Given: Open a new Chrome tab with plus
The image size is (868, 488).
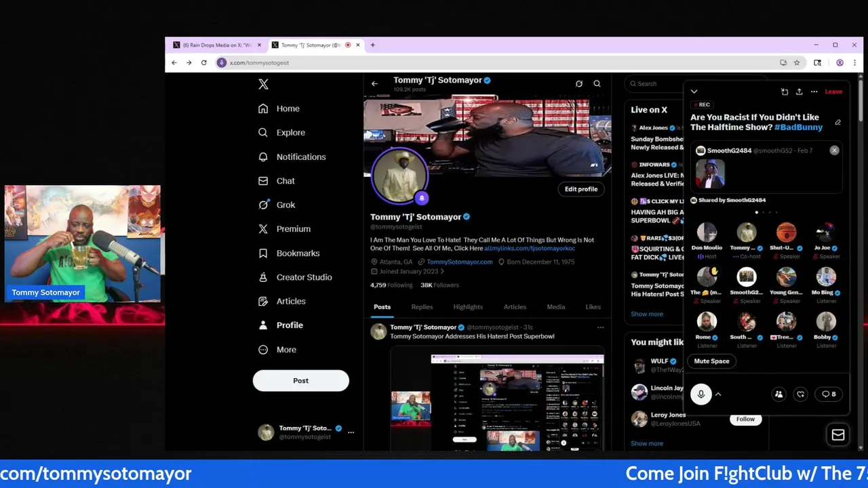Looking at the screenshot, I should (x=372, y=45).
